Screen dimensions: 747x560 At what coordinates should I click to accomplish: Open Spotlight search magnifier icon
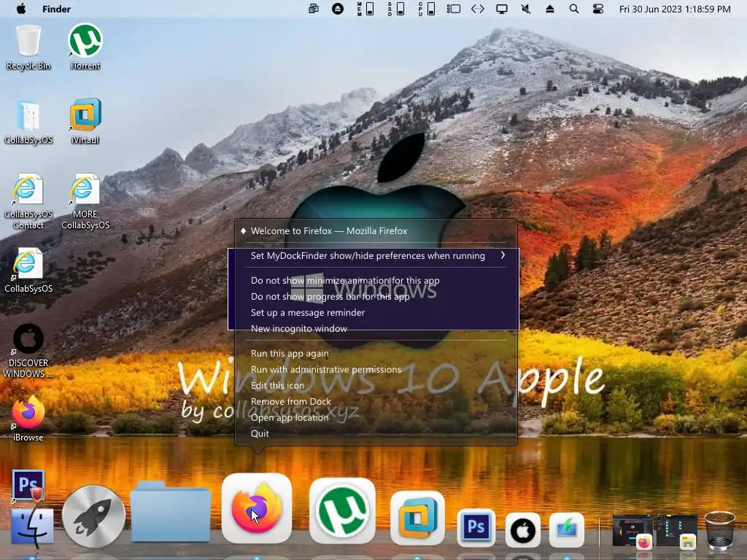pyautogui.click(x=574, y=9)
